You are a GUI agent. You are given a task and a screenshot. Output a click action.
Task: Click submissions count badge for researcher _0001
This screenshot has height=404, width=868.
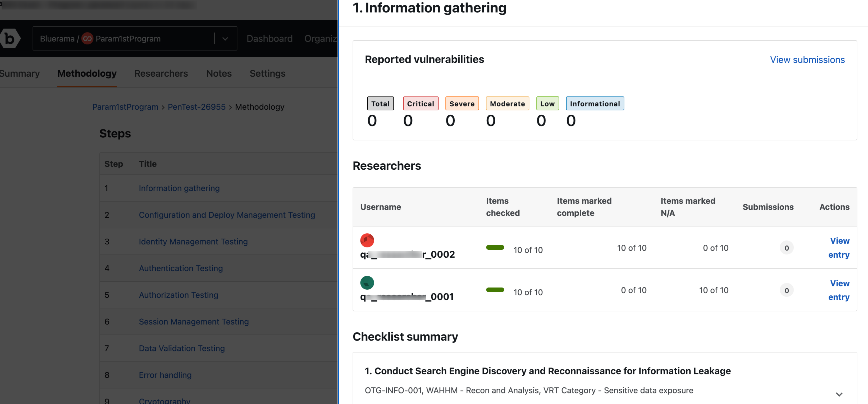787,291
